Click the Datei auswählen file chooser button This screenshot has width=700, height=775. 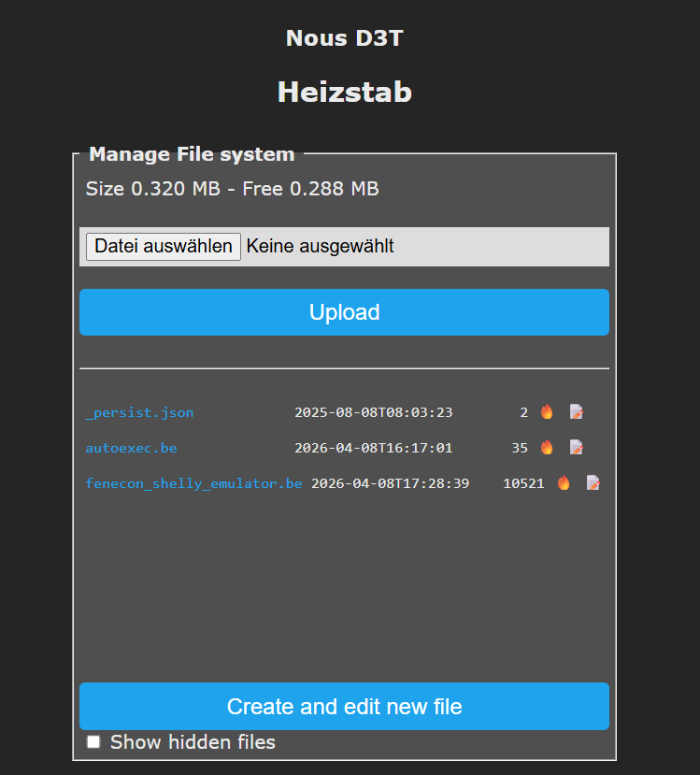(164, 247)
